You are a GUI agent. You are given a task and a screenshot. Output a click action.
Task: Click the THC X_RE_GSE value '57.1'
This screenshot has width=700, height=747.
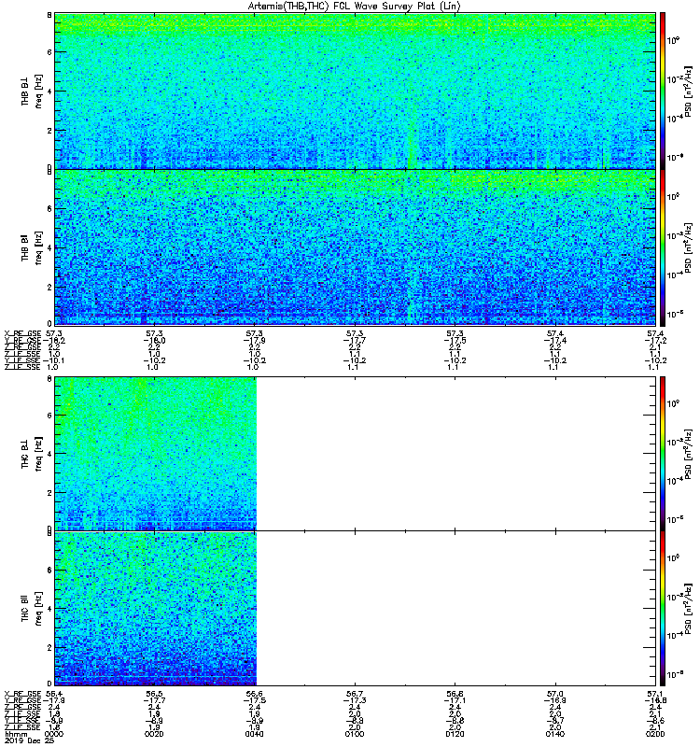point(656,694)
